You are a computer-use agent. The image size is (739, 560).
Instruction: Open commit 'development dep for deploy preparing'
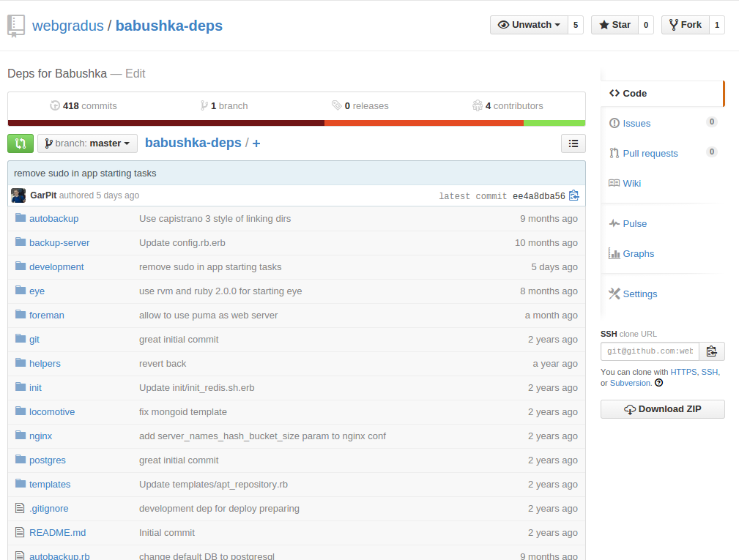coord(219,509)
